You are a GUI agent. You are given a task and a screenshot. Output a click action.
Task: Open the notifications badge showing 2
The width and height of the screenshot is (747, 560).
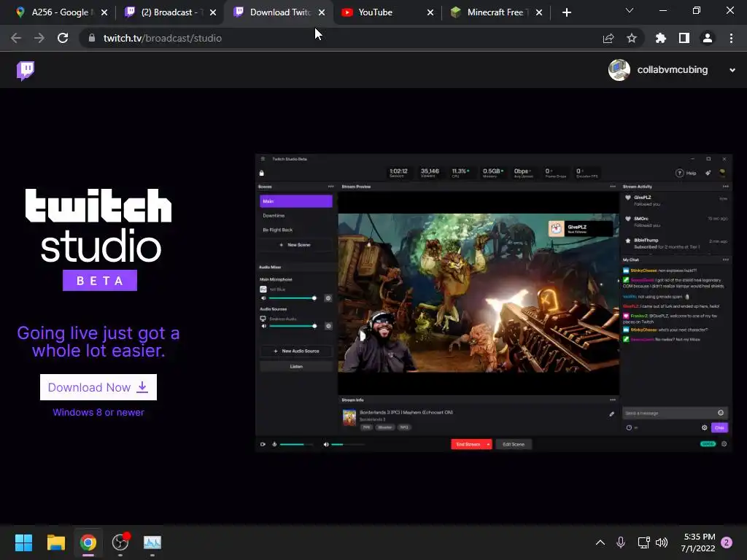click(727, 542)
